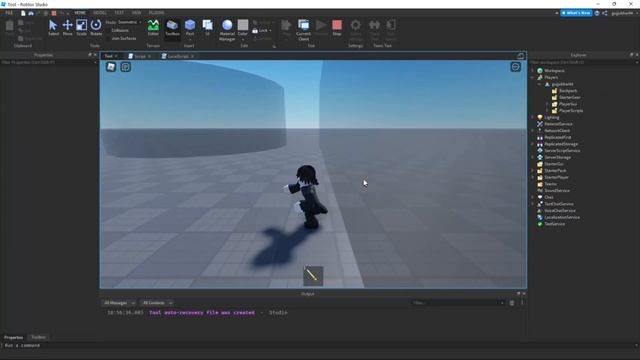Open the viewport options menu icon
The width and height of the screenshot is (640, 360).
point(516,67)
